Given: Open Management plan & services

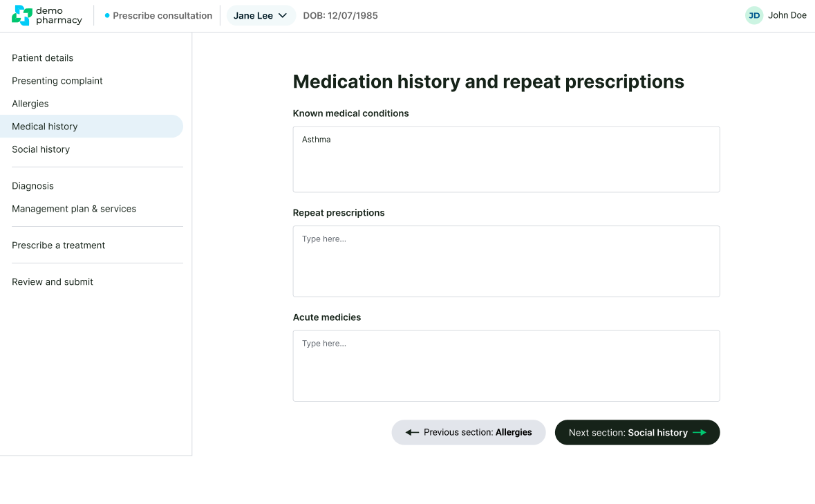Looking at the screenshot, I should coord(74,209).
